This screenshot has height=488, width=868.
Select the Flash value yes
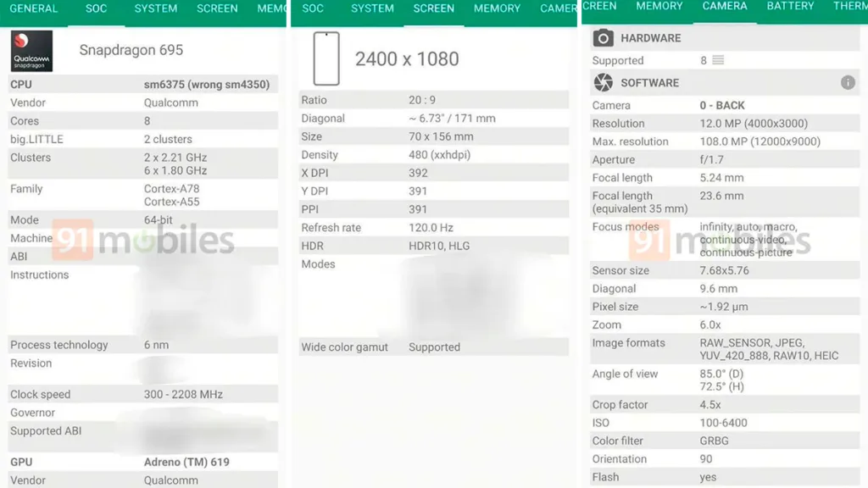pos(708,477)
